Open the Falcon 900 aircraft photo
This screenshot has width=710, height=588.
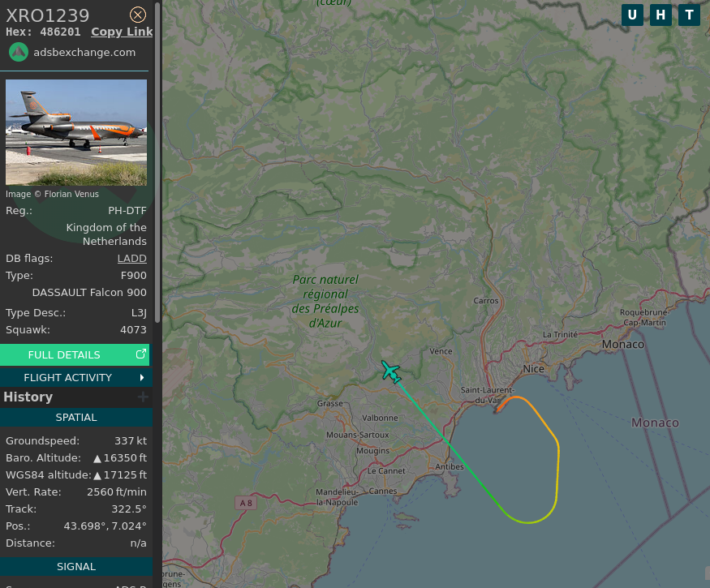click(x=76, y=133)
